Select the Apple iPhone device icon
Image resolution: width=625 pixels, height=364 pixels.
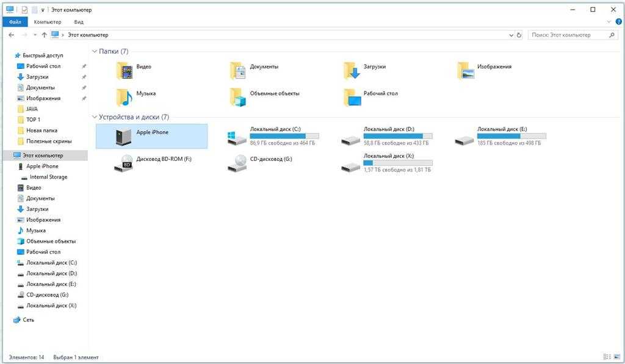pyautogui.click(x=123, y=137)
